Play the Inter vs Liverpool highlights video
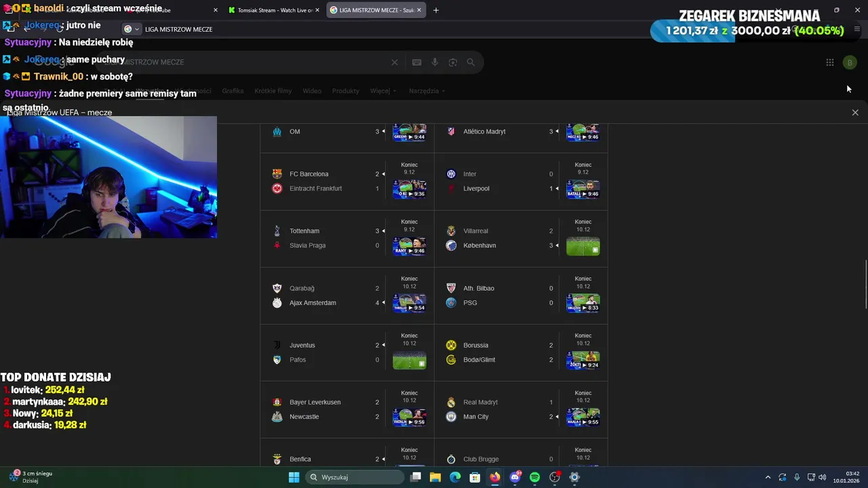The width and height of the screenshot is (868, 488). pos(583,189)
